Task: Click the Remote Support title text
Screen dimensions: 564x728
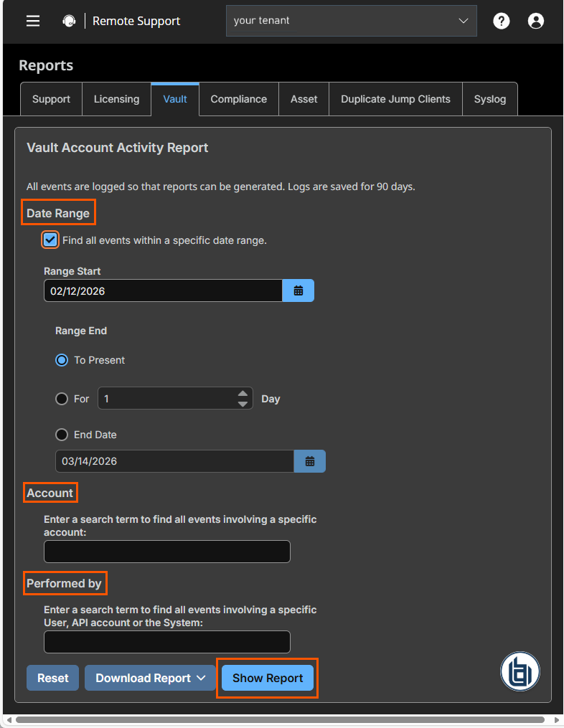Action: (136, 21)
